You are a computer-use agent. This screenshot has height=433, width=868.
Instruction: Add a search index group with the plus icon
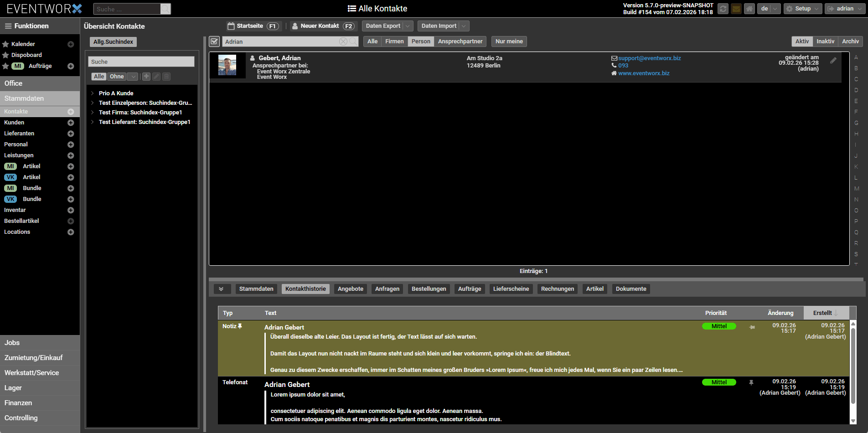pos(146,77)
